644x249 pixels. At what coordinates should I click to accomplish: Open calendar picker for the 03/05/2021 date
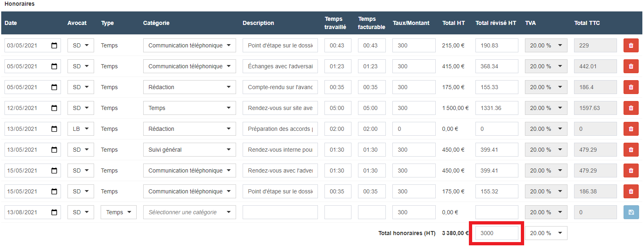coord(54,45)
